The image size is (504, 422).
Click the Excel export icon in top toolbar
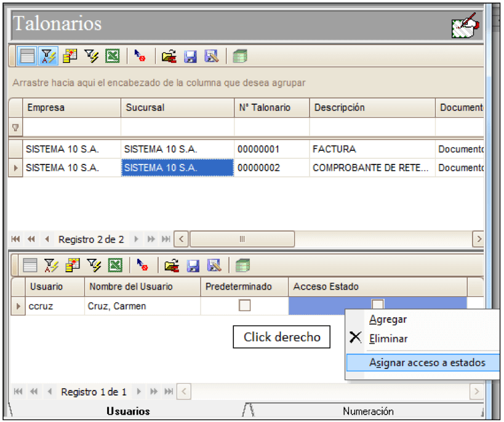coord(113,56)
